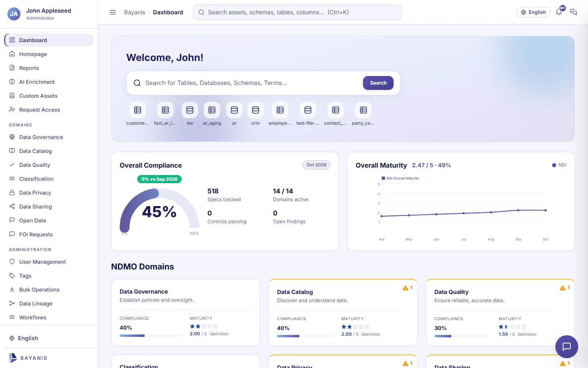The height and width of the screenshot is (368, 588).
Task: Open Data Quality in sidebar
Action: 49,165
